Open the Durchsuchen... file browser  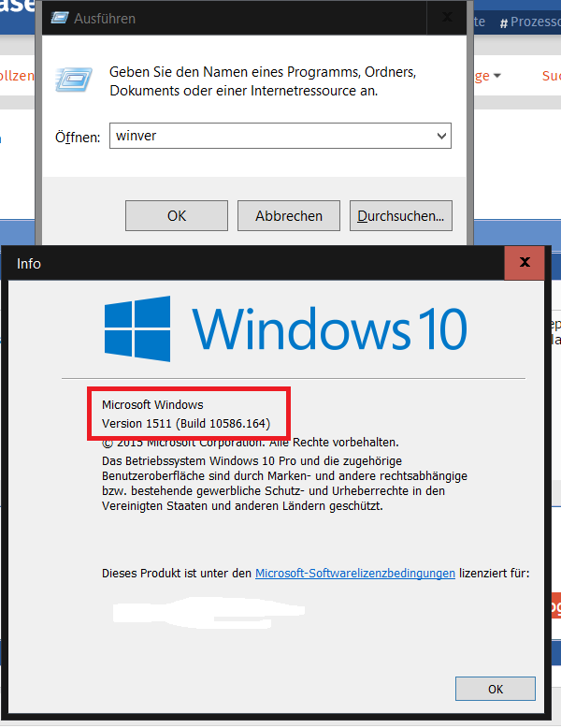click(400, 216)
